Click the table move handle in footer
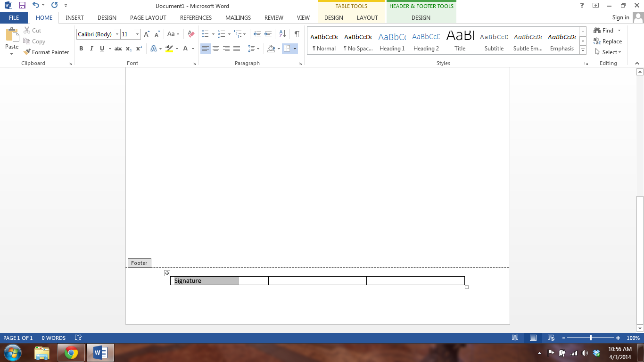The image size is (644, 362). [x=167, y=273]
